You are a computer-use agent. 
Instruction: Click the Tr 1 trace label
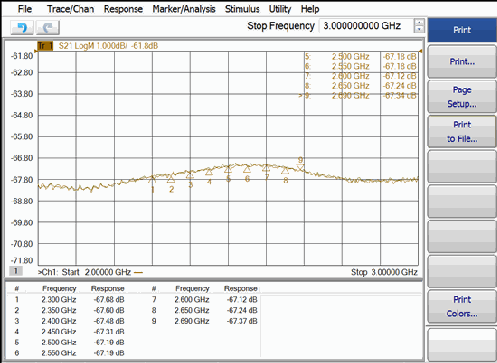pyautogui.click(x=45, y=46)
